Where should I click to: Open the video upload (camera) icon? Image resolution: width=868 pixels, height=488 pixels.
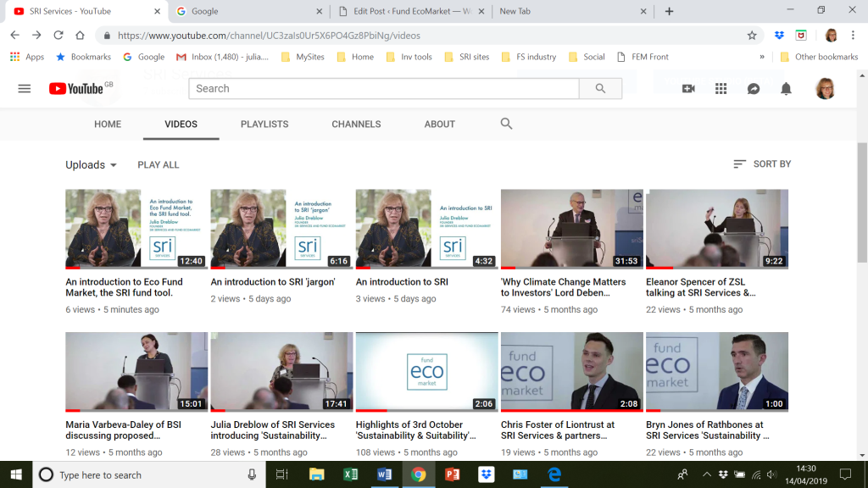click(689, 88)
